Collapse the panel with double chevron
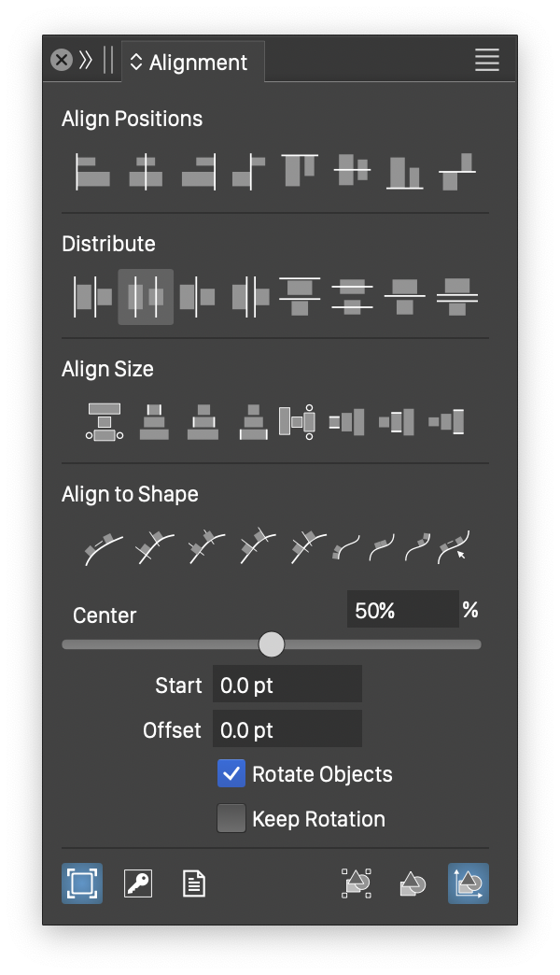560x975 pixels. (x=86, y=61)
